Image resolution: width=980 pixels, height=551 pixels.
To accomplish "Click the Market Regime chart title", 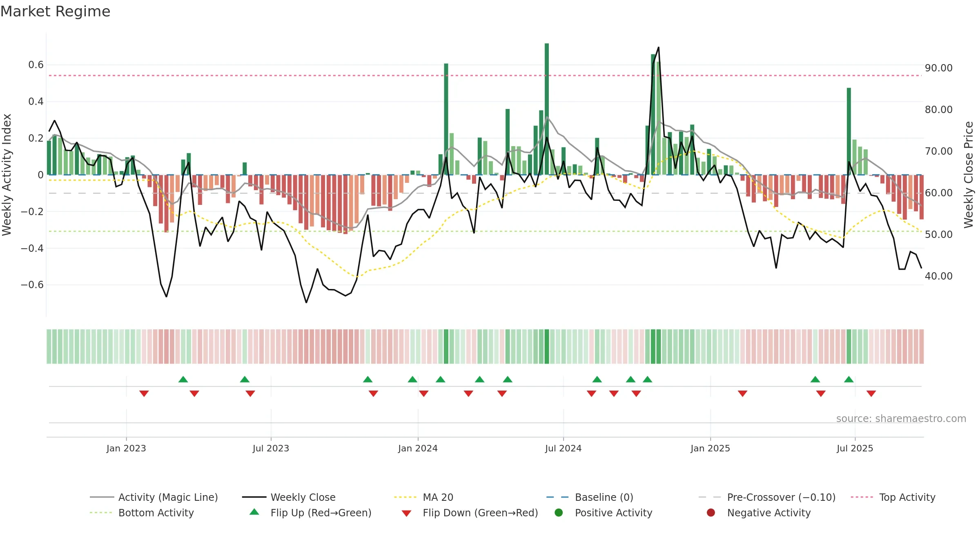I will pyautogui.click(x=55, y=11).
